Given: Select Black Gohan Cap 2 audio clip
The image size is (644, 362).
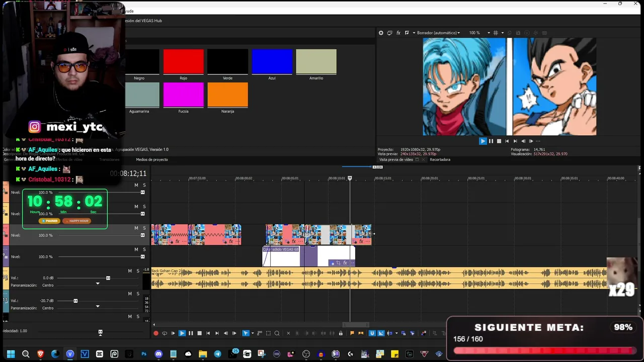Looking at the screenshot, I should [x=379, y=278].
